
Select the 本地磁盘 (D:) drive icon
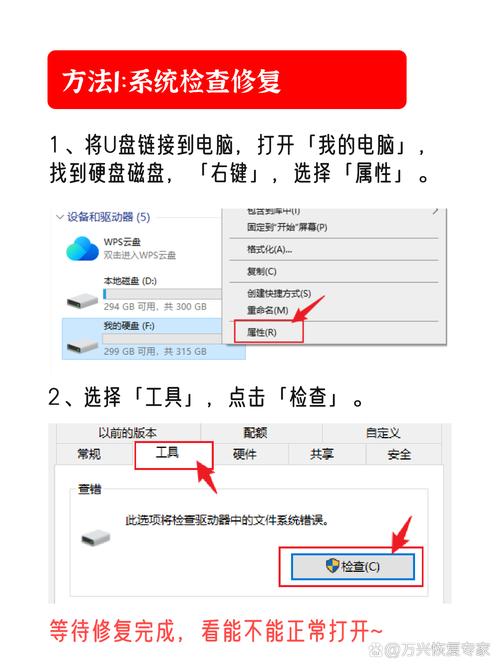point(83,301)
